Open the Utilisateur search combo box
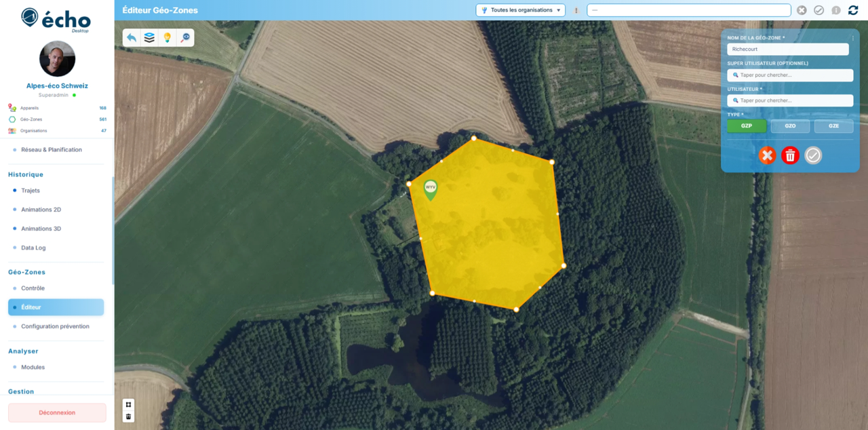The width and height of the screenshot is (868, 430). 790,100
